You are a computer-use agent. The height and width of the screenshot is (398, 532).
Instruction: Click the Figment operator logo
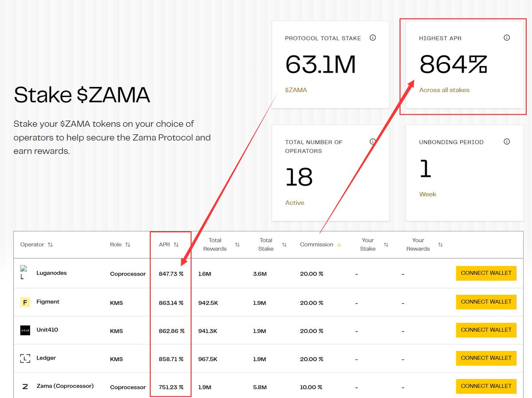click(25, 302)
